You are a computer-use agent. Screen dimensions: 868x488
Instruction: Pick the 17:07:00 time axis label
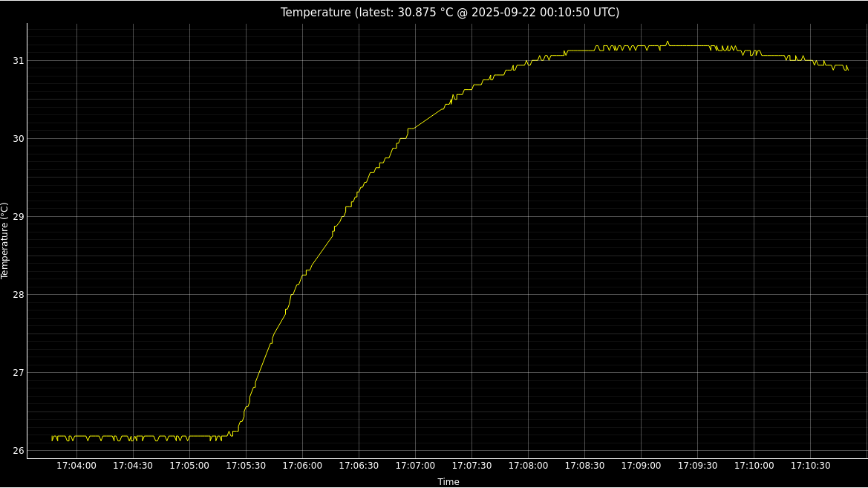pos(415,466)
